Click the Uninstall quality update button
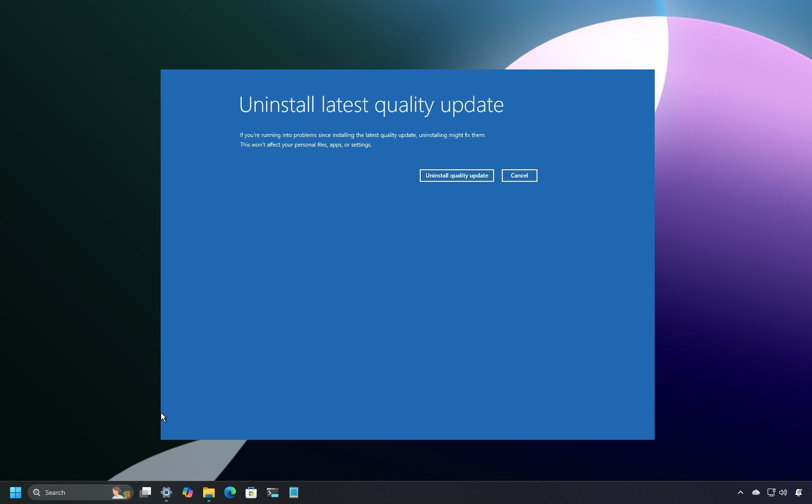The height and width of the screenshot is (504, 812). [x=456, y=176]
